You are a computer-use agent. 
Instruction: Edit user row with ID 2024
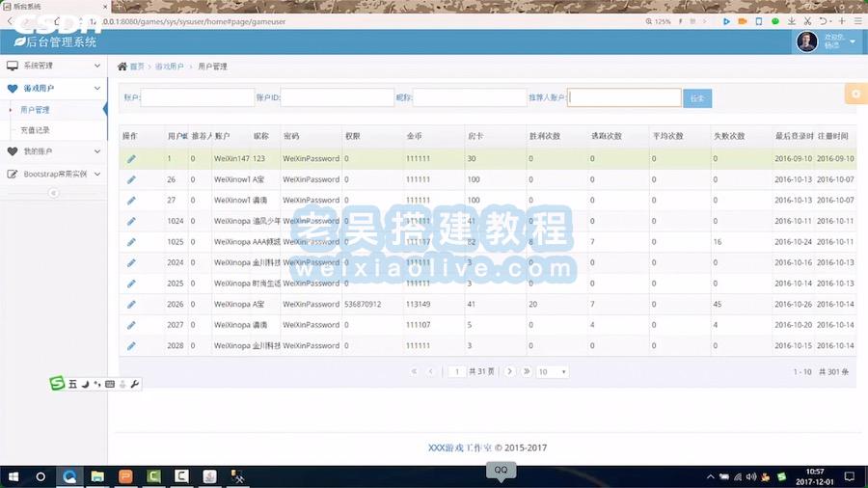[x=131, y=262]
